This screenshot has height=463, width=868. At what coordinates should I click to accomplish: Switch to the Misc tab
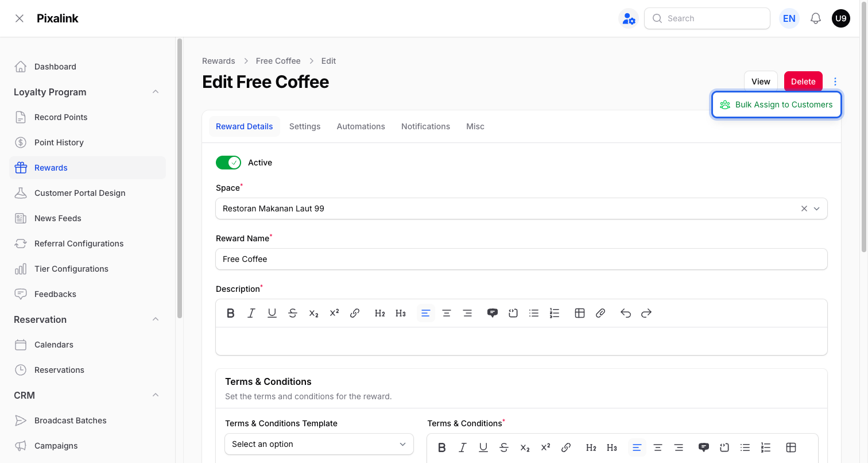point(475,126)
